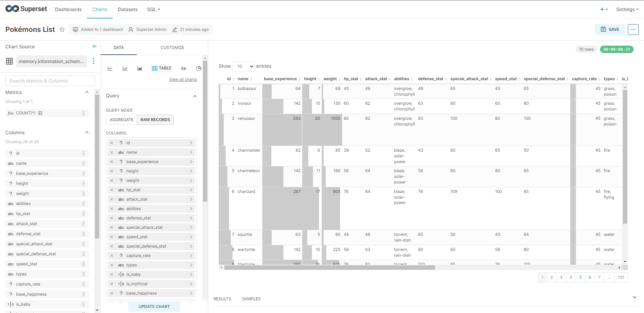Collapse the Query section

click(x=195, y=96)
